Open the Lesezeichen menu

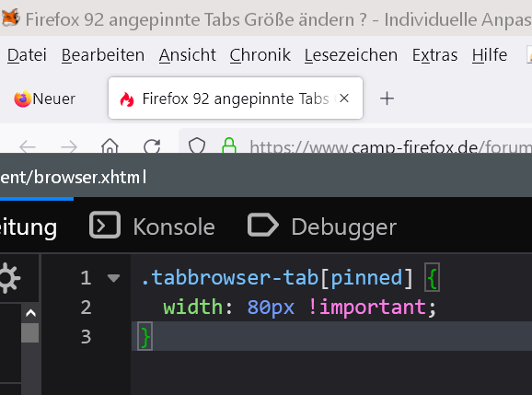tap(351, 55)
